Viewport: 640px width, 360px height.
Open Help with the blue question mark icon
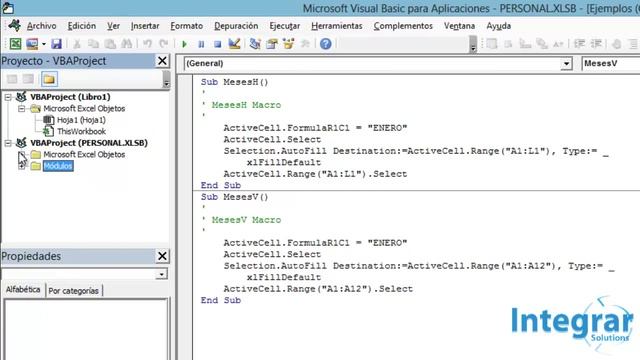(x=325, y=44)
